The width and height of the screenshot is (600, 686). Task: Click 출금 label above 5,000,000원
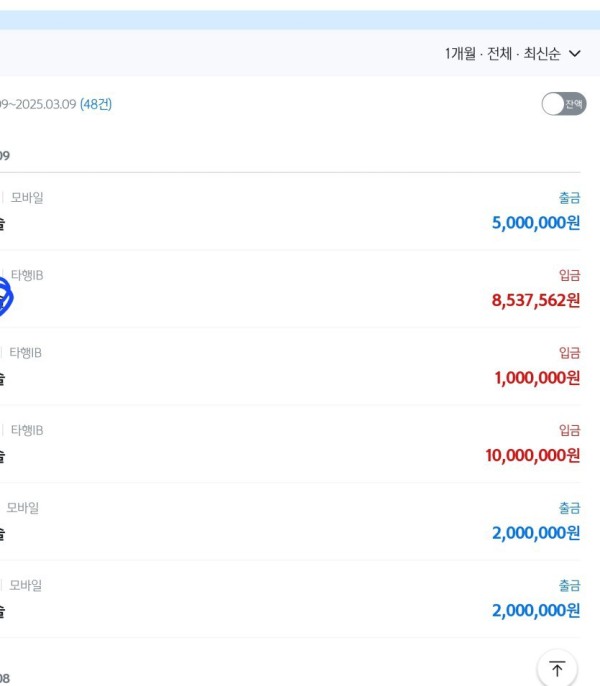(x=569, y=198)
